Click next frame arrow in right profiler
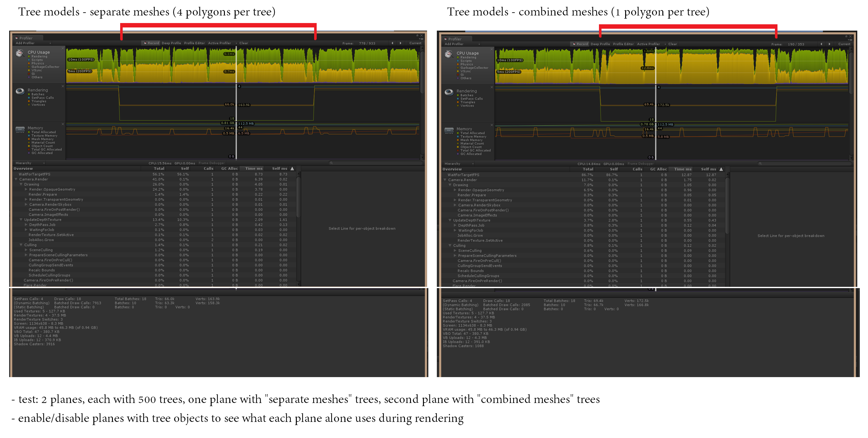This screenshot has width=868, height=438. [829, 44]
